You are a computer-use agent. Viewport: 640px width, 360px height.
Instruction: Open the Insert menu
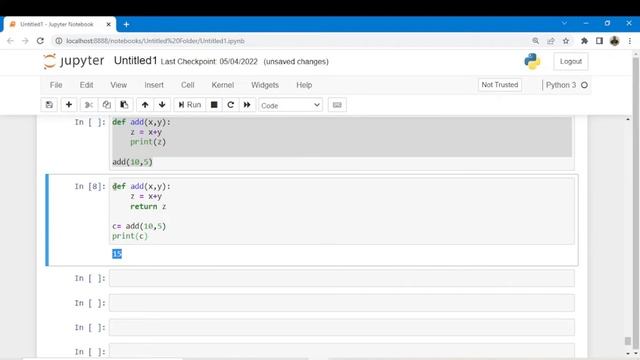click(x=154, y=85)
